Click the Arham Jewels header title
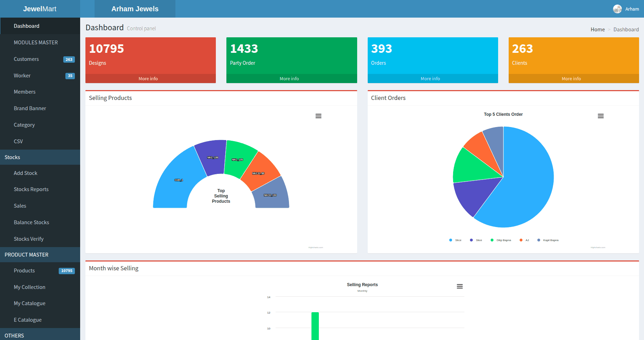 (x=135, y=9)
